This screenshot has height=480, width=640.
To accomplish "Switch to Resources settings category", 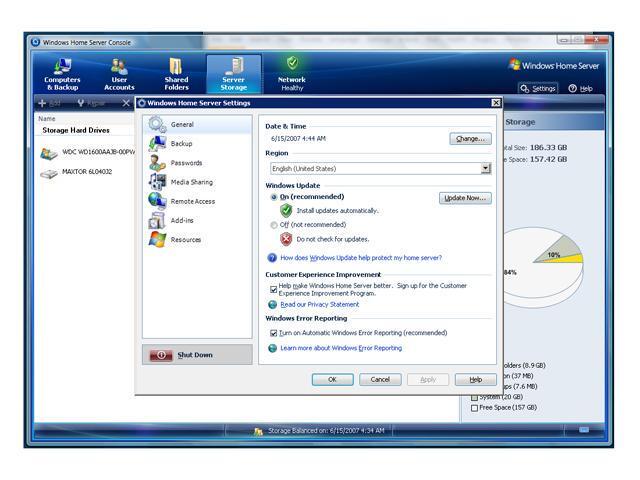I will (198, 240).
